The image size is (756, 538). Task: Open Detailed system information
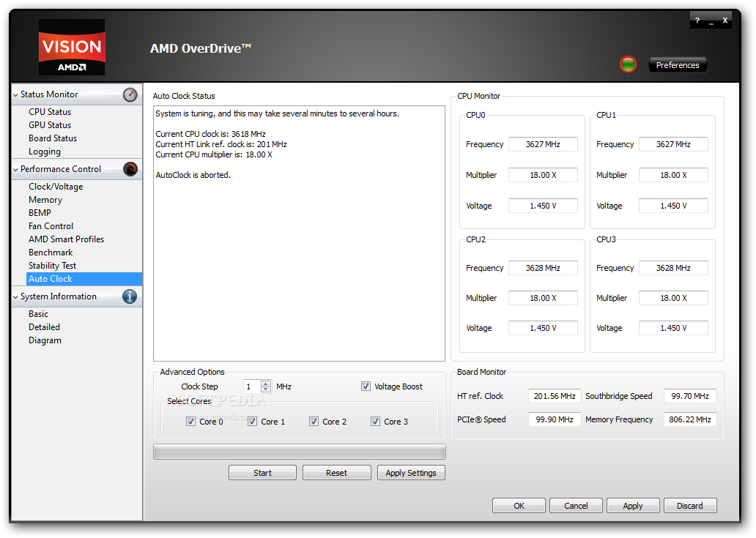coord(44,327)
